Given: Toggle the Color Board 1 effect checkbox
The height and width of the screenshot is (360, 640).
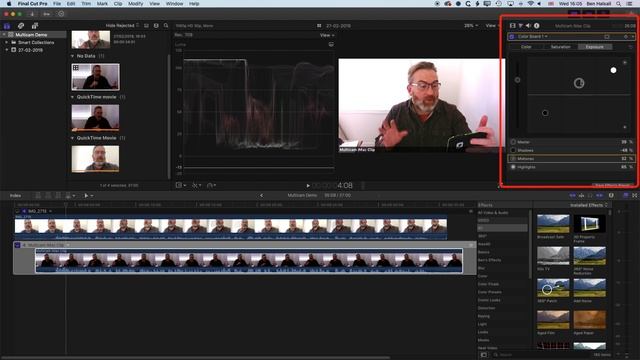Looking at the screenshot, I should pyautogui.click(x=512, y=36).
